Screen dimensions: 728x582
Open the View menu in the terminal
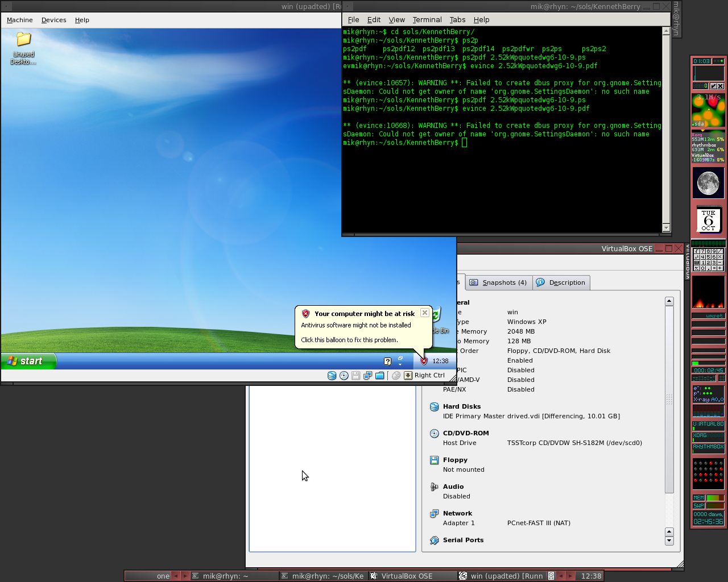[x=396, y=19]
